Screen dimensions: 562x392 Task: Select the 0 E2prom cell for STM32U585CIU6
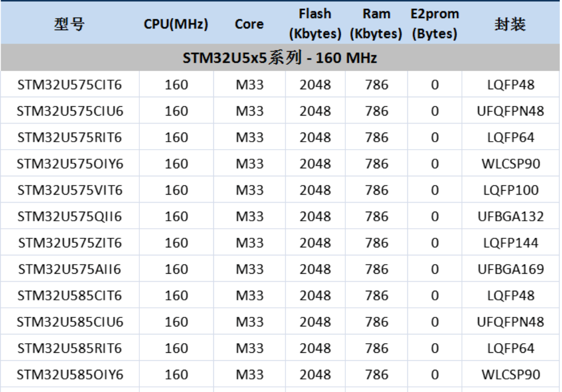435,322
